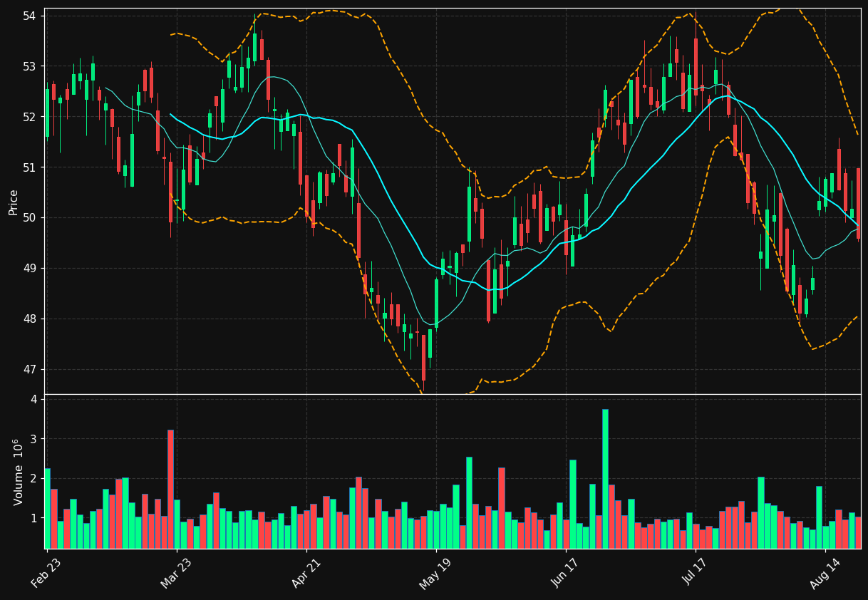Select the 50 price axis tick label
The height and width of the screenshot is (600, 868).
point(30,218)
